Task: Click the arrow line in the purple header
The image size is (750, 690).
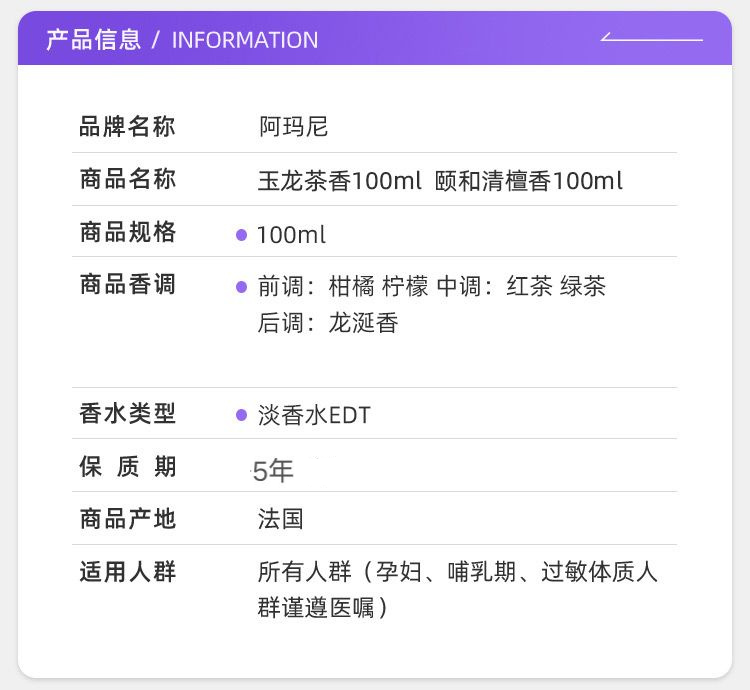Action: coord(652,39)
